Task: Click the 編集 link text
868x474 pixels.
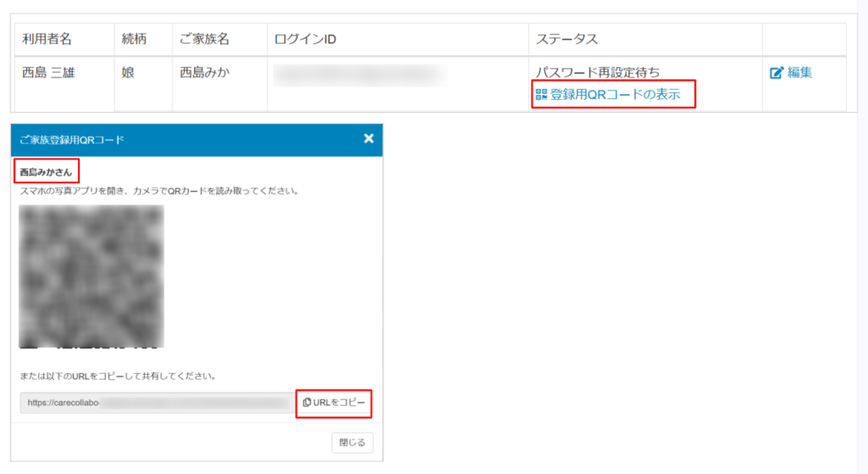Action: click(x=799, y=73)
